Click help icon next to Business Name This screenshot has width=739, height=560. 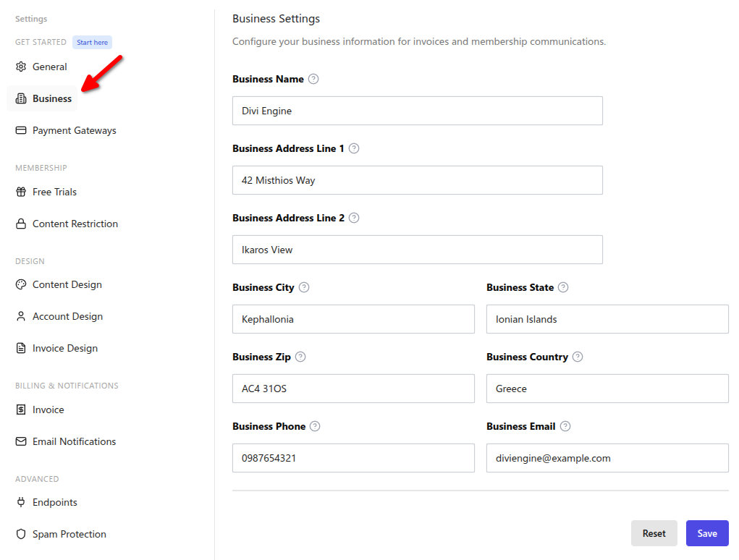click(x=313, y=79)
